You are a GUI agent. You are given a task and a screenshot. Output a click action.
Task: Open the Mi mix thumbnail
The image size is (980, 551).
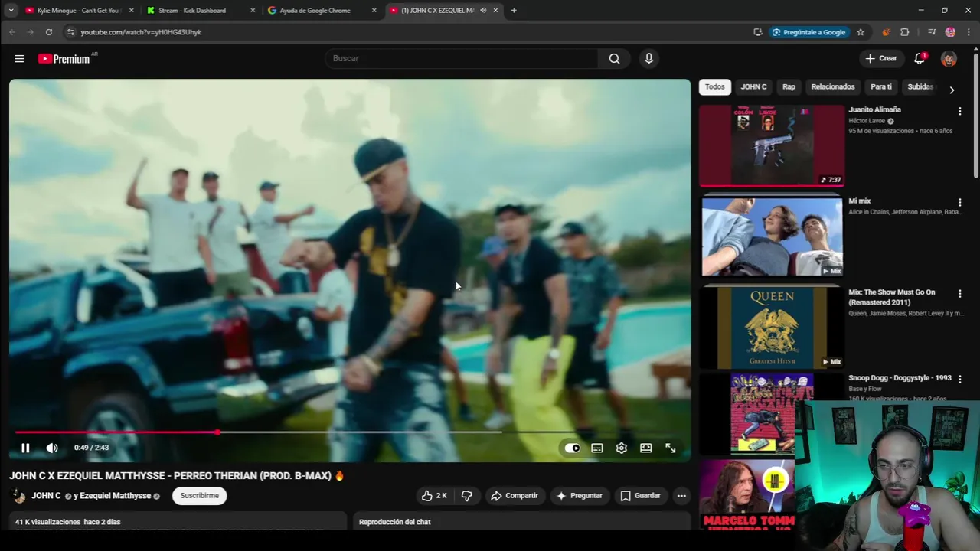click(x=772, y=236)
